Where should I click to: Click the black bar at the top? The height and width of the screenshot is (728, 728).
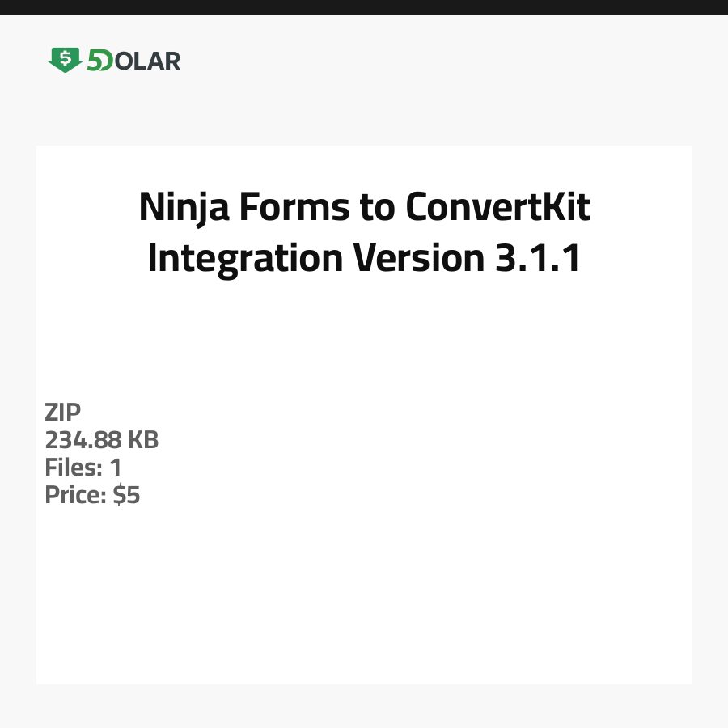364,7
